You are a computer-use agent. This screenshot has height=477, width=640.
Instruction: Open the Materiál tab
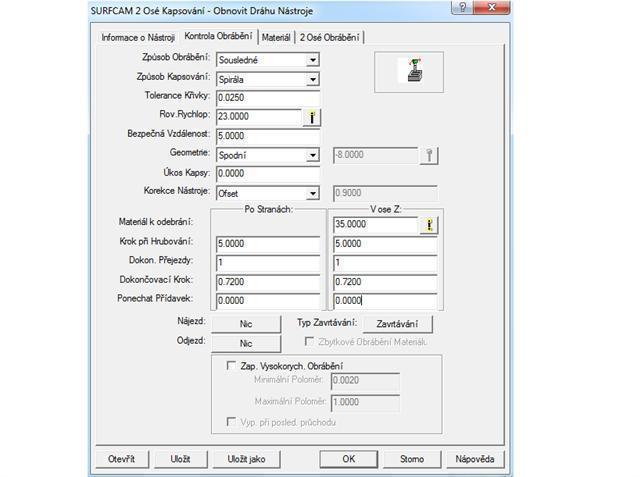(x=276, y=38)
